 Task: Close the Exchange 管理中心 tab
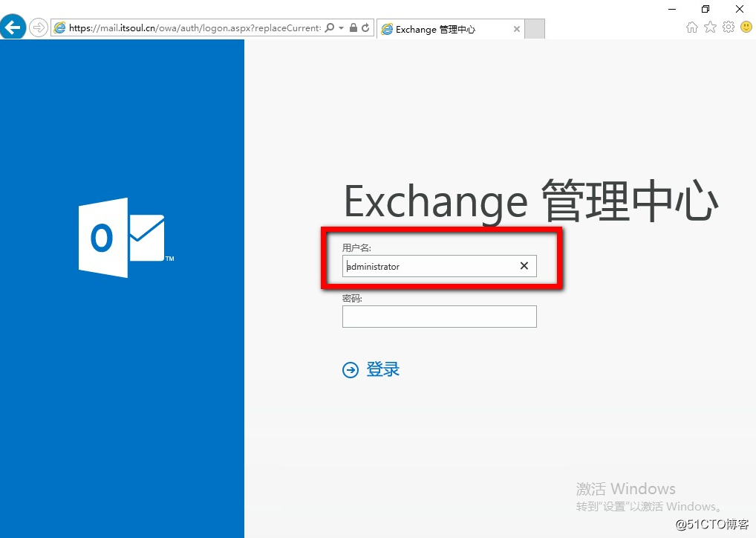(516, 30)
